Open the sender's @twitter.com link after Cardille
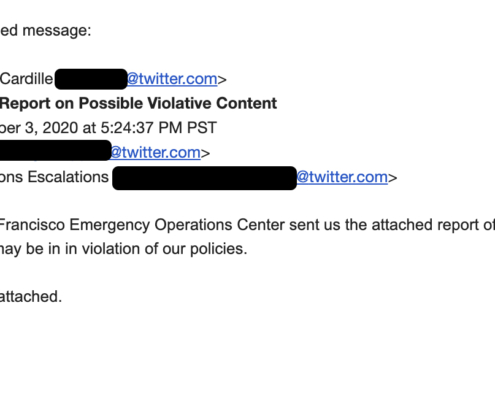This screenshot has height=400, width=495. point(172,79)
